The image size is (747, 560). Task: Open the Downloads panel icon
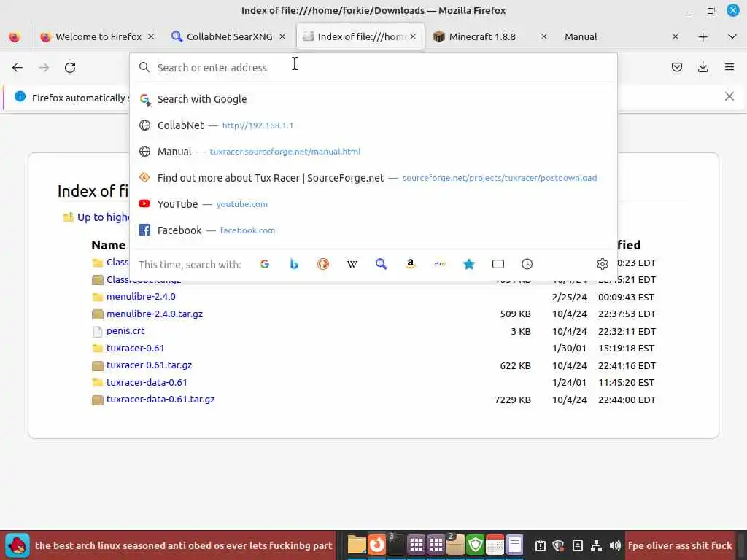703,67
